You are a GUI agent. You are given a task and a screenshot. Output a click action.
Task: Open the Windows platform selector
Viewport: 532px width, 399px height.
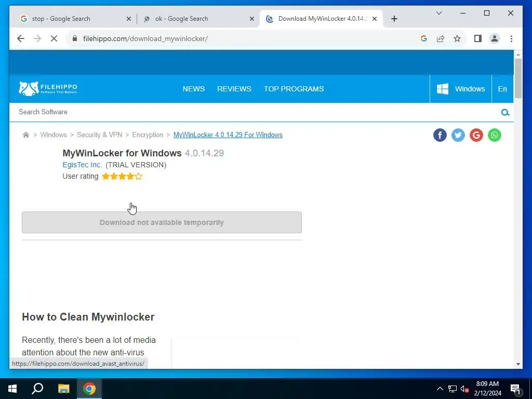click(x=461, y=89)
